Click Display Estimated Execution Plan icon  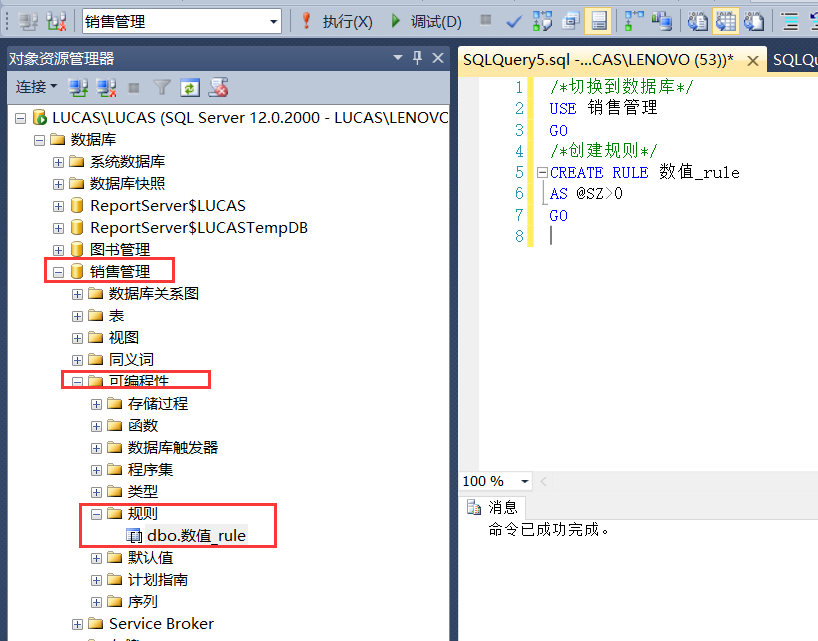coord(542,21)
